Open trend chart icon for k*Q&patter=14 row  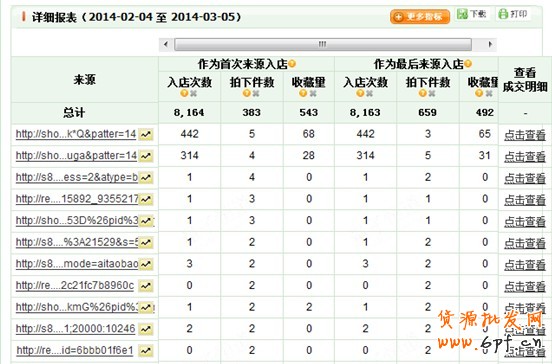click(146, 134)
